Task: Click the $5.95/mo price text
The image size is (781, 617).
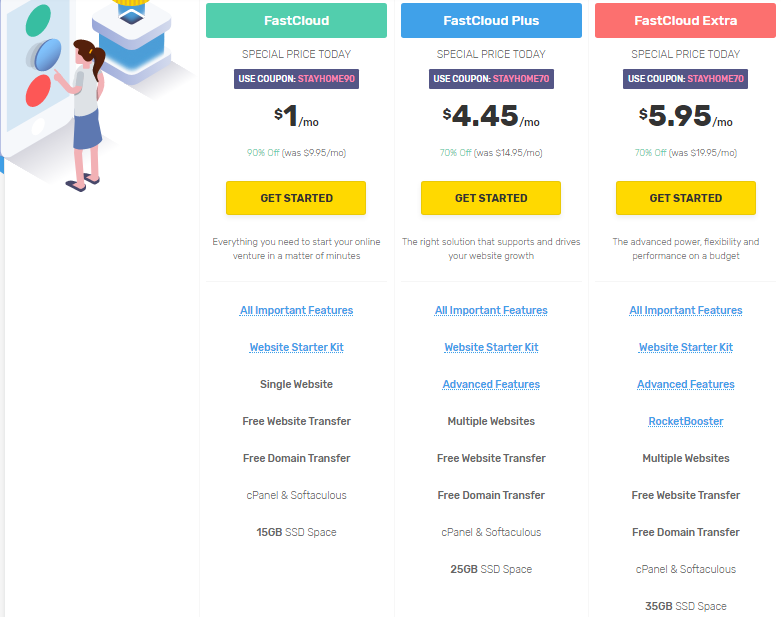Action: coord(686,117)
